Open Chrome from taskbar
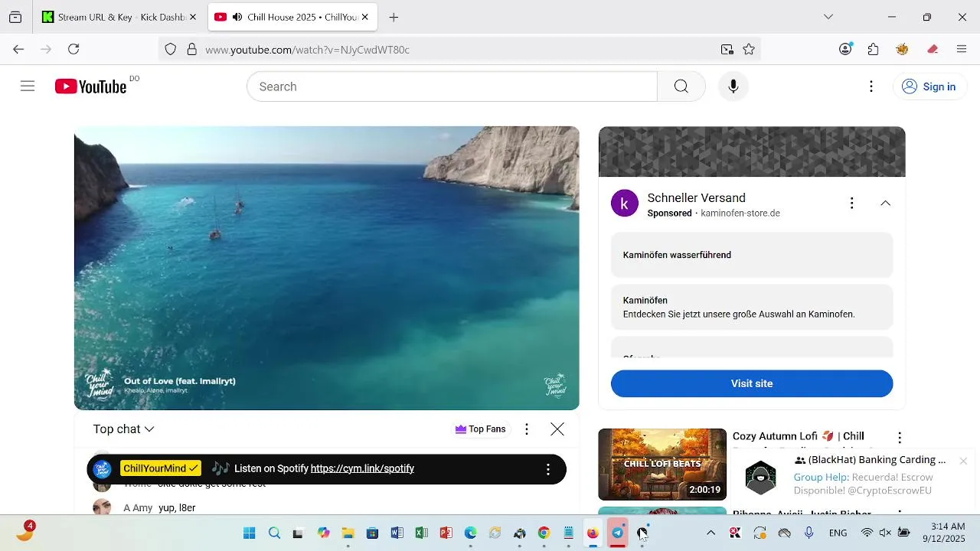Viewport: 980px width, 551px height. [544, 533]
